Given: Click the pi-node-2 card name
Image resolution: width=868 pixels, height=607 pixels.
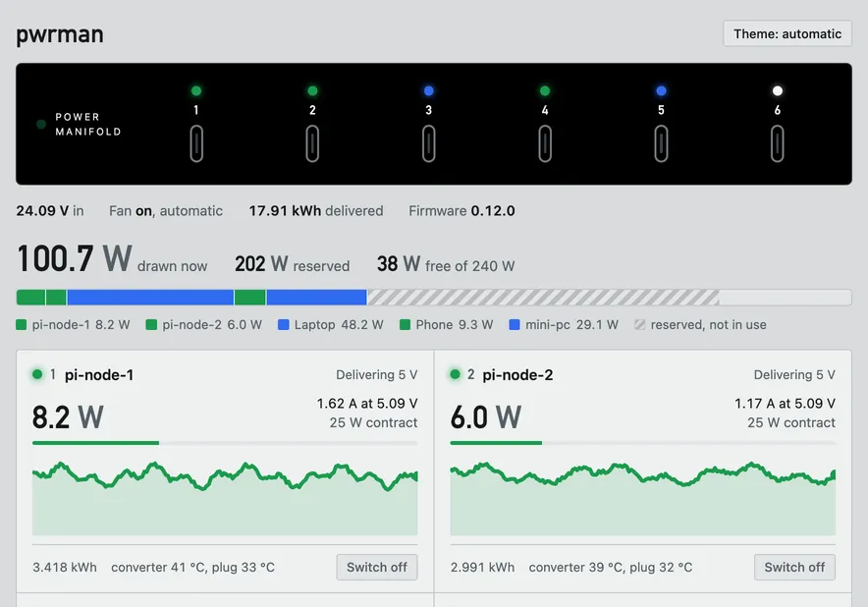Looking at the screenshot, I should coord(517,375).
